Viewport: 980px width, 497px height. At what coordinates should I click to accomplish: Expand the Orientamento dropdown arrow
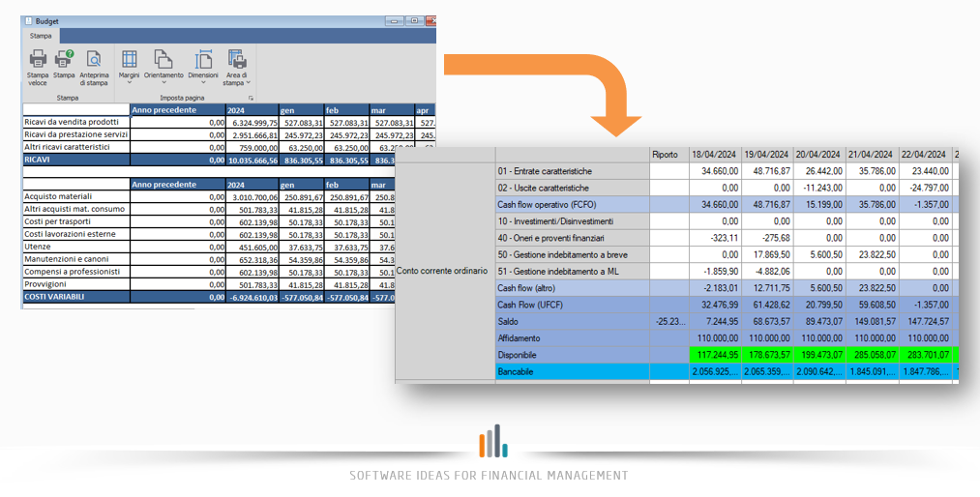point(163,82)
